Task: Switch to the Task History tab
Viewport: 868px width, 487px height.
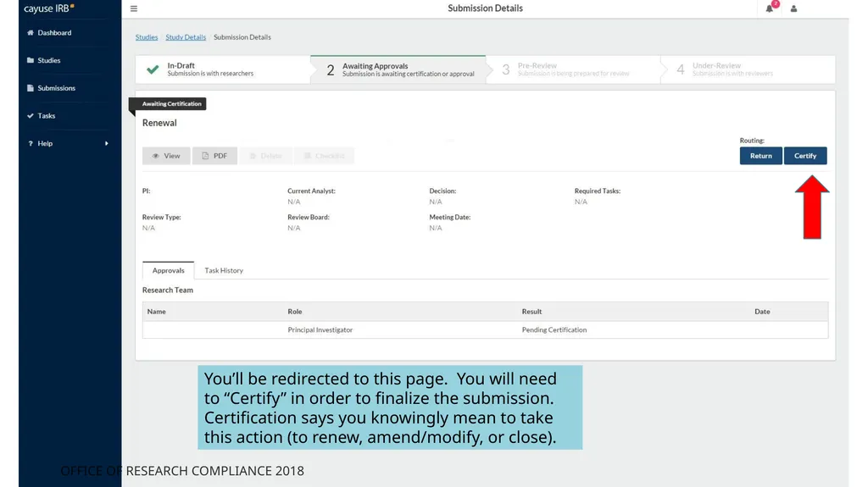Action: tap(224, 271)
